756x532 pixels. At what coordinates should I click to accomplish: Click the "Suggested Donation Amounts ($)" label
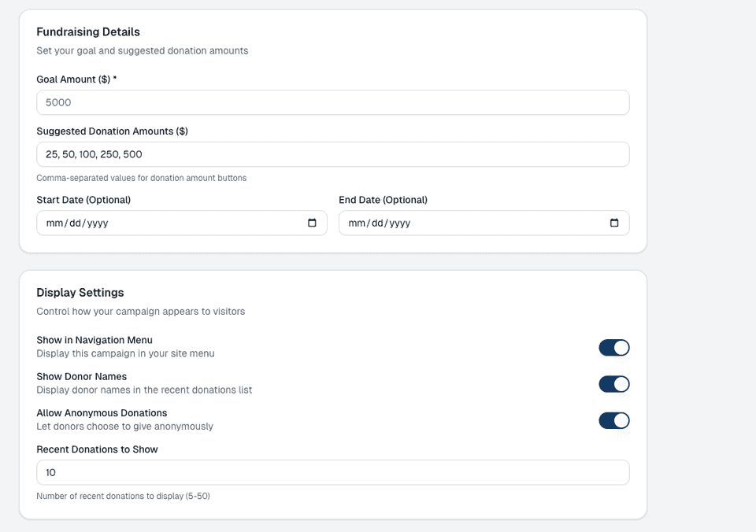click(x=112, y=131)
